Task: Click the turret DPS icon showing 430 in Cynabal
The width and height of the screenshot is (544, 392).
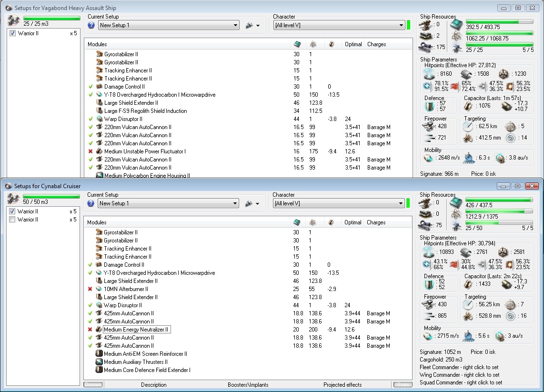Action: tap(428, 304)
